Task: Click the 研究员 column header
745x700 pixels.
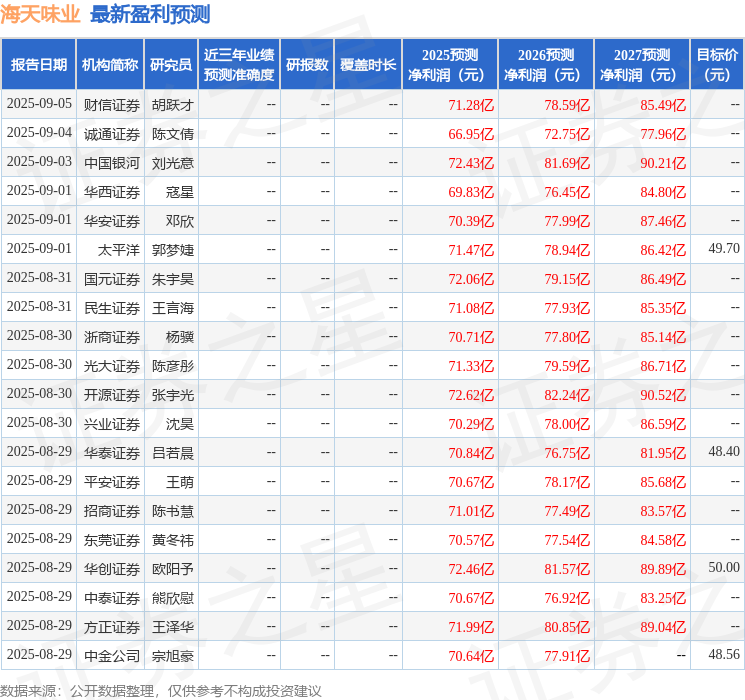Action: [171, 65]
